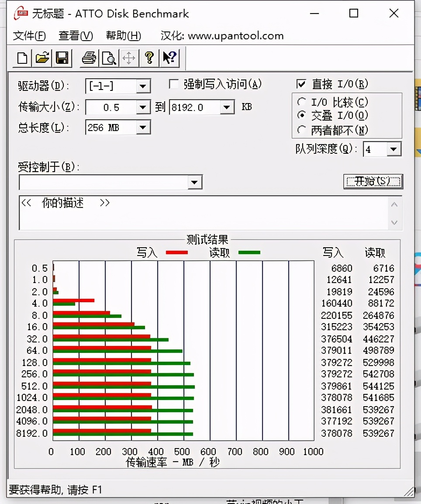
Task: Click description box scroll up arrow
Action: (394, 204)
